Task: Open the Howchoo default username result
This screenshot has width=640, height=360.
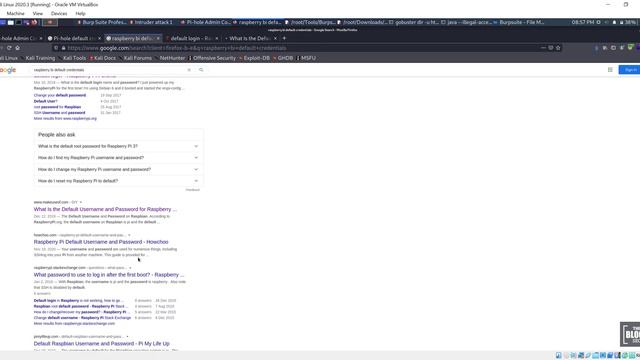Action: pos(101,242)
